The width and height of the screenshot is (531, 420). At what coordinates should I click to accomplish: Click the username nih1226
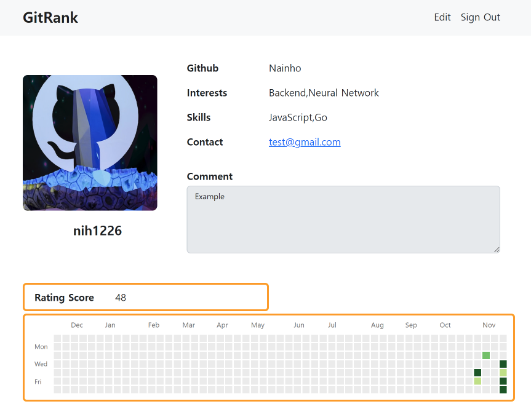click(97, 231)
